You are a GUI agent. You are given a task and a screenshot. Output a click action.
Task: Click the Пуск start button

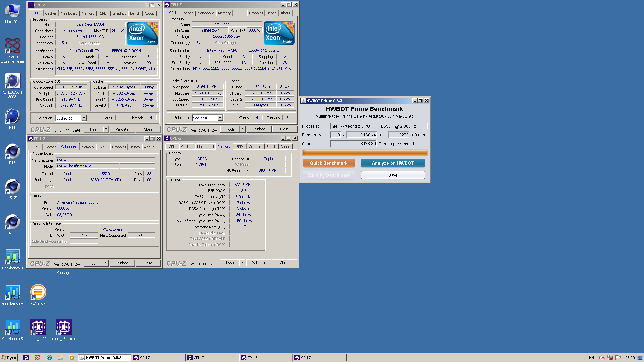click(x=9, y=358)
